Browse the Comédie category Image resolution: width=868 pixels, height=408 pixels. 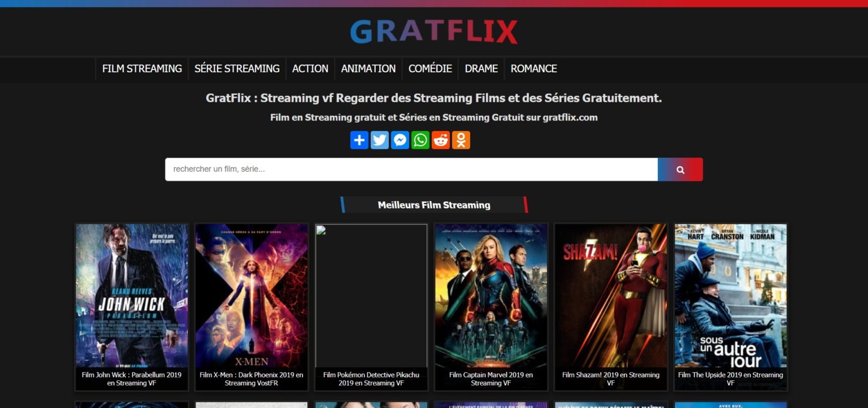(430, 69)
